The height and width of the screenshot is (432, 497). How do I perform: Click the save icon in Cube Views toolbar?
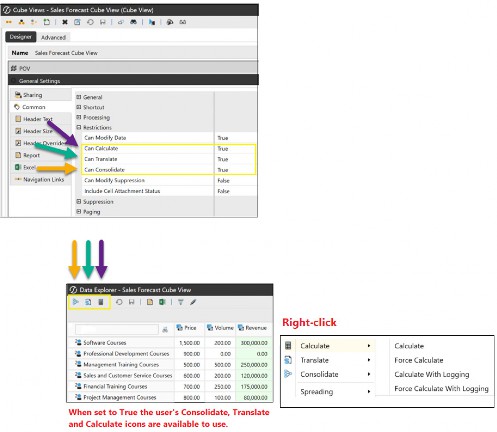click(103, 22)
